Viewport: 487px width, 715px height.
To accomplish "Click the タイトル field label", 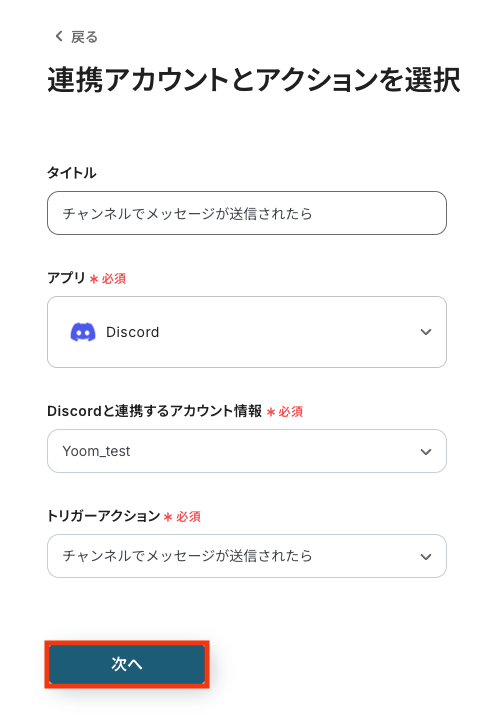I will coord(72,173).
